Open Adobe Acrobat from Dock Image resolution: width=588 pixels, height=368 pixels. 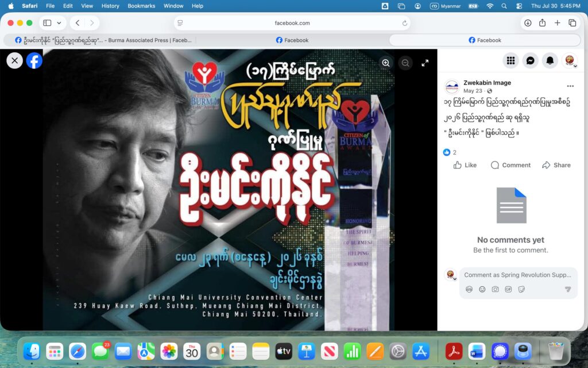[x=454, y=352]
